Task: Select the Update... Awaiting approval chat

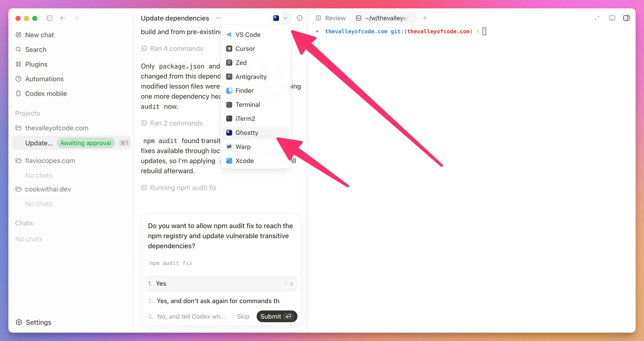Action: point(71,143)
